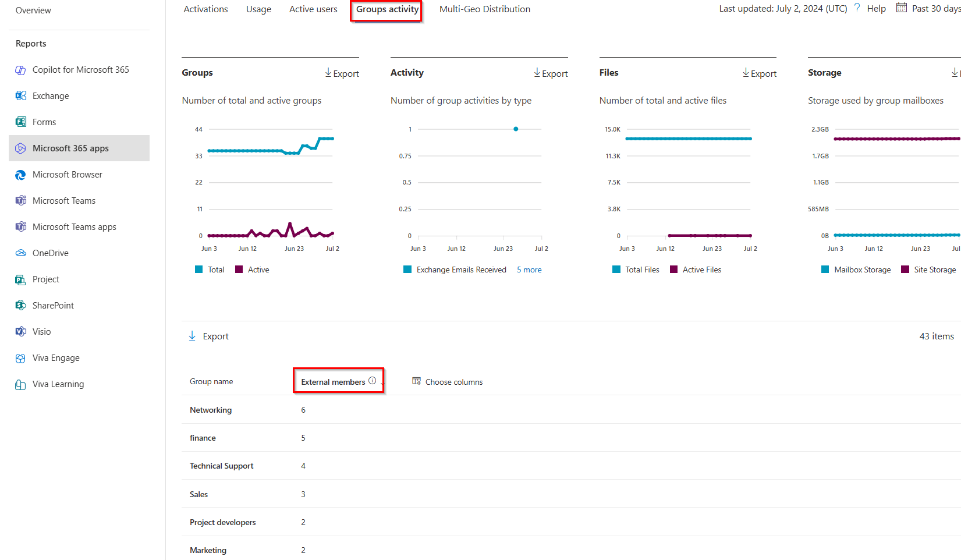Toggle Mailbox Storage legend in Storage chart
The height and width of the screenshot is (560, 961).
pos(856,269)
